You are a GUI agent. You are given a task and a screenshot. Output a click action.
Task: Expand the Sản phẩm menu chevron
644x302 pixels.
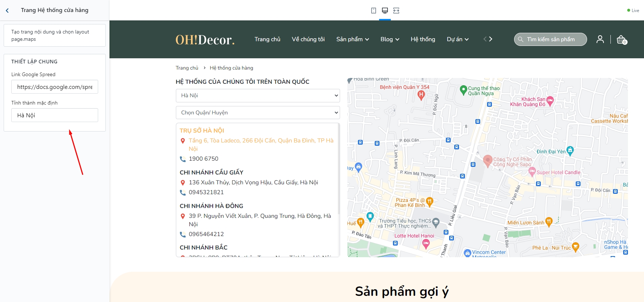tap(367, 39)
